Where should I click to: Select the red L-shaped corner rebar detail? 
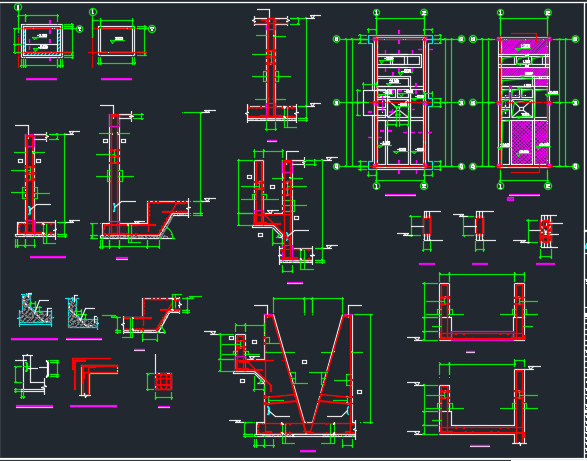pyautogui.click(x=95, y=377)
